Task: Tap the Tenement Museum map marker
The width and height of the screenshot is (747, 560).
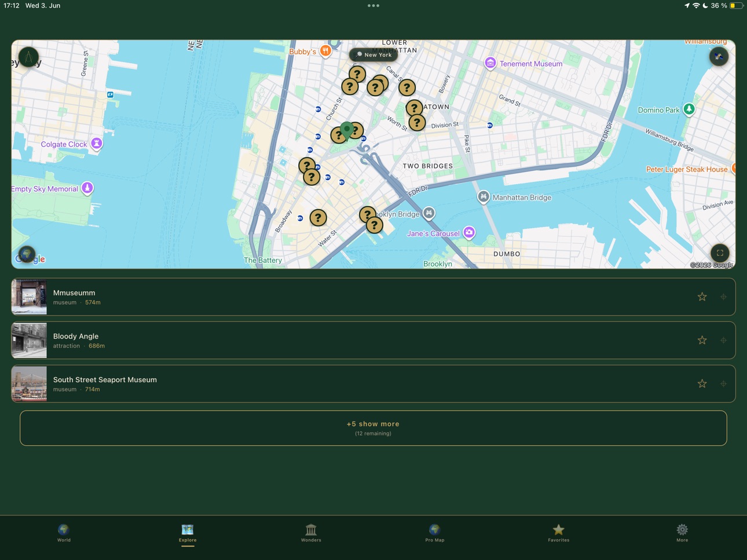Action: tap(490, 63)
